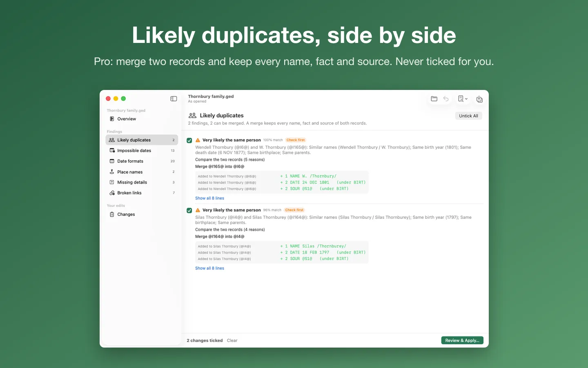Untick the Silas Thornbury merge checkbox

pos(189,210)
